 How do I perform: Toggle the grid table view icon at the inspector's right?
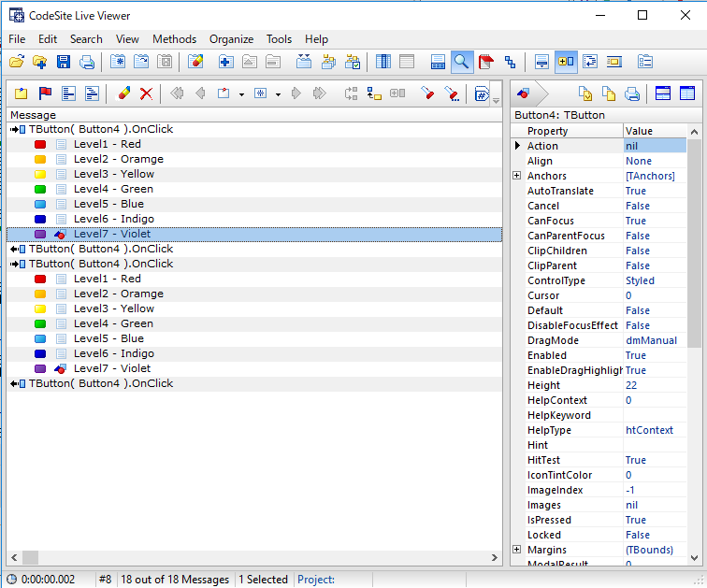(x=686, y=93)
